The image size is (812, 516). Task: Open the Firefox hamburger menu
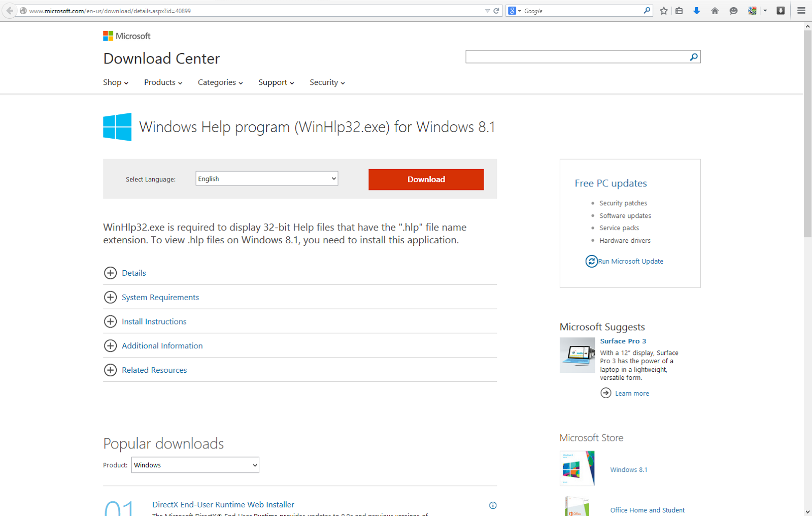click(x=801, y=10)
